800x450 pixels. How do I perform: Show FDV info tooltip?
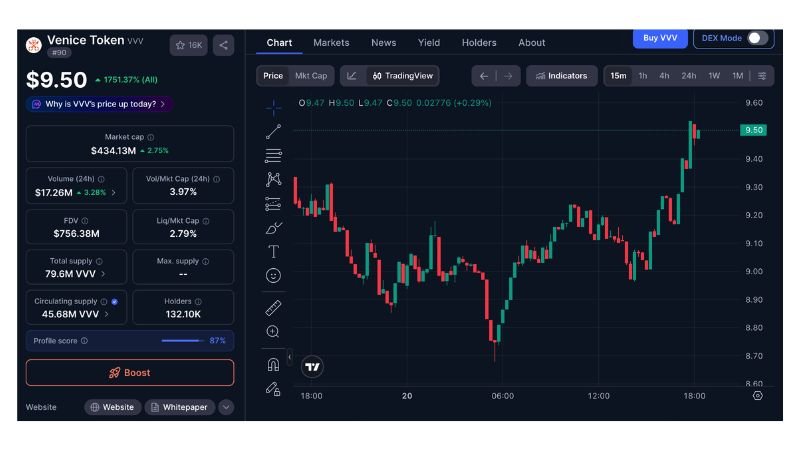[85, 221]
